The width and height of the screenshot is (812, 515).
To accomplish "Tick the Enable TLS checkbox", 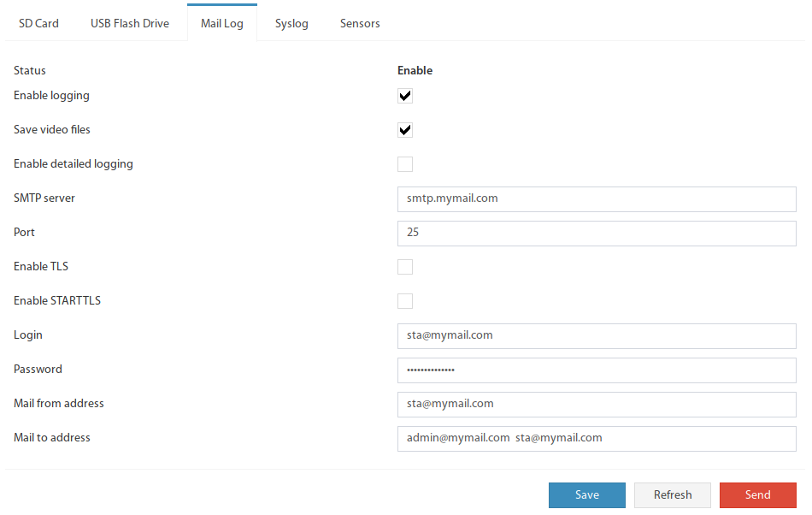I will (x=405, y=267).
